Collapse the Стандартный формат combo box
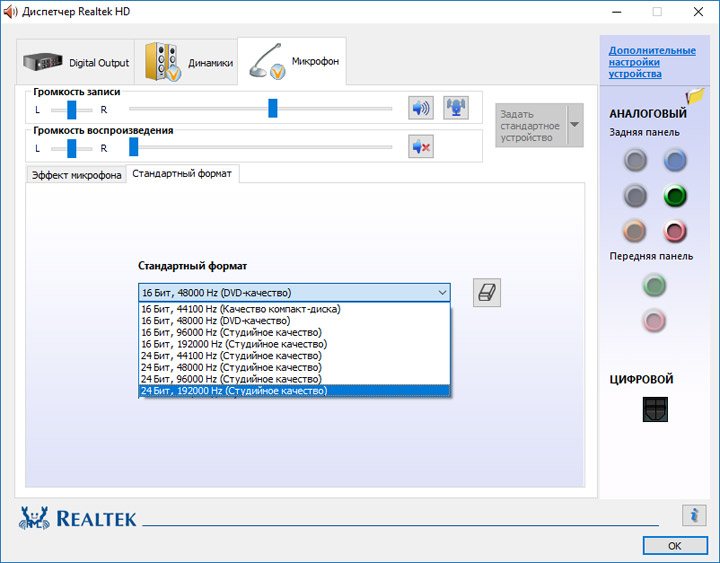This screenshot has height=563, width=720. pyautogui.click(x=294, y=293)
